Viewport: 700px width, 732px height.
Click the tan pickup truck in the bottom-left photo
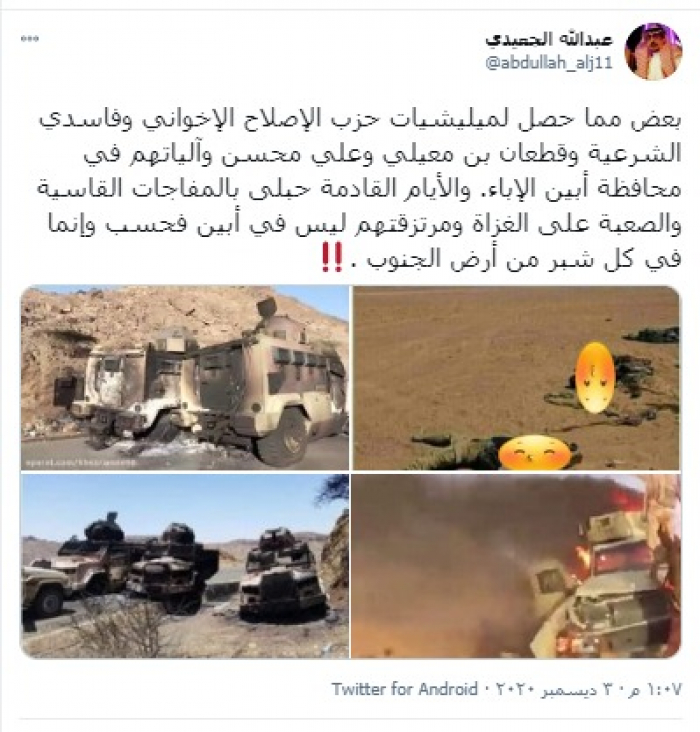pyautogui.click(x=45, y=591)
